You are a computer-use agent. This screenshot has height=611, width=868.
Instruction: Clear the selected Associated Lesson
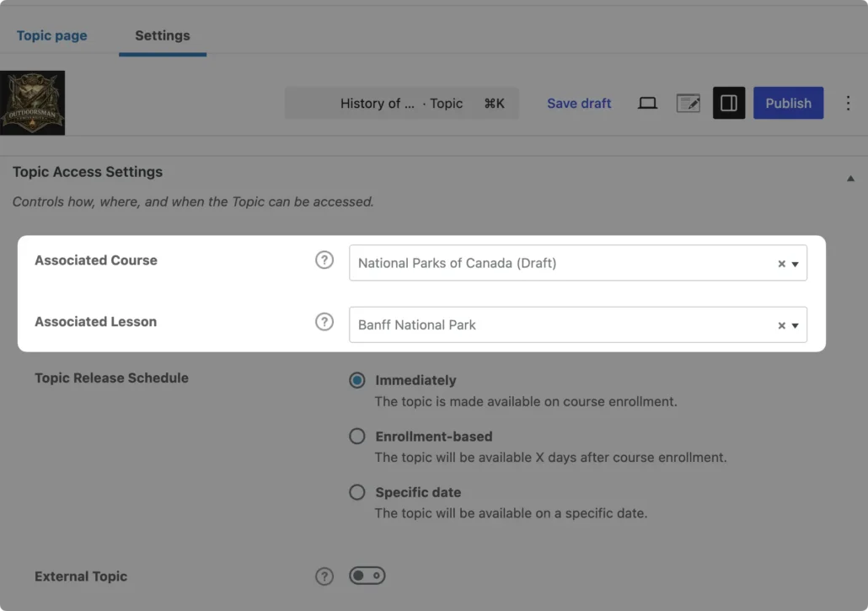tap(781, 325)
